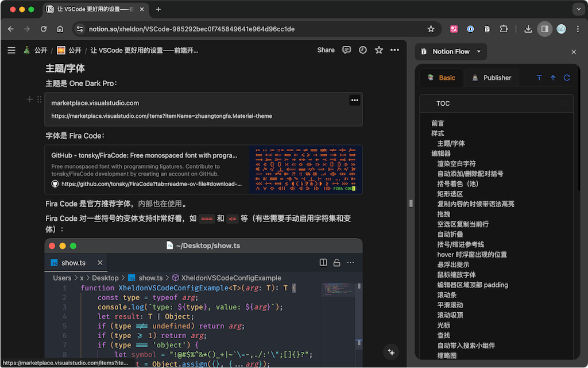This screenshot has height=368, width=588.
Task: Open the new browser tab button
Action: click(158, 9)
